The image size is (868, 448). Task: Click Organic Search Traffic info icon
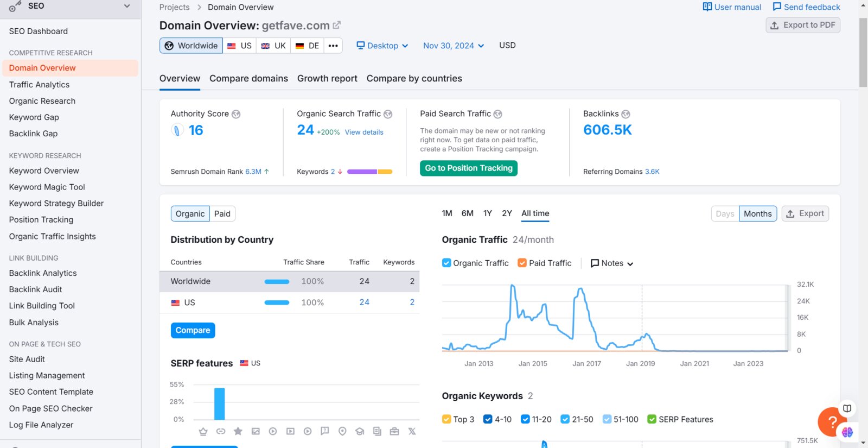388,114
